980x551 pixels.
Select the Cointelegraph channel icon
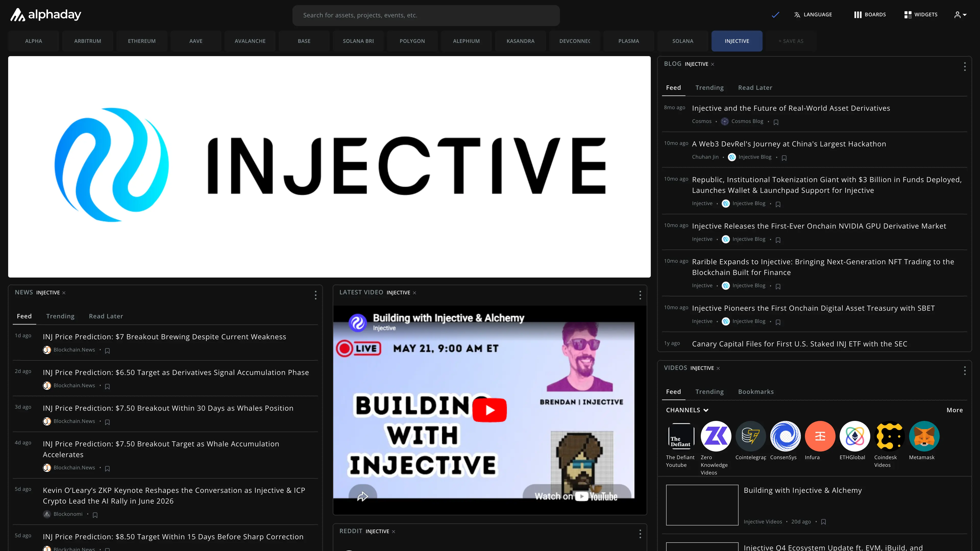click(750, 436)
